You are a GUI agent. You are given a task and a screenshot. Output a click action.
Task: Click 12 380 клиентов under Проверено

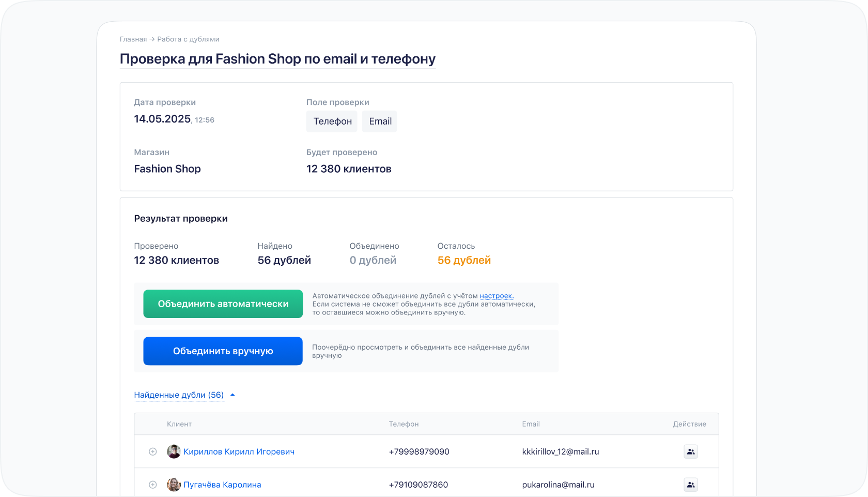[177, 260]
